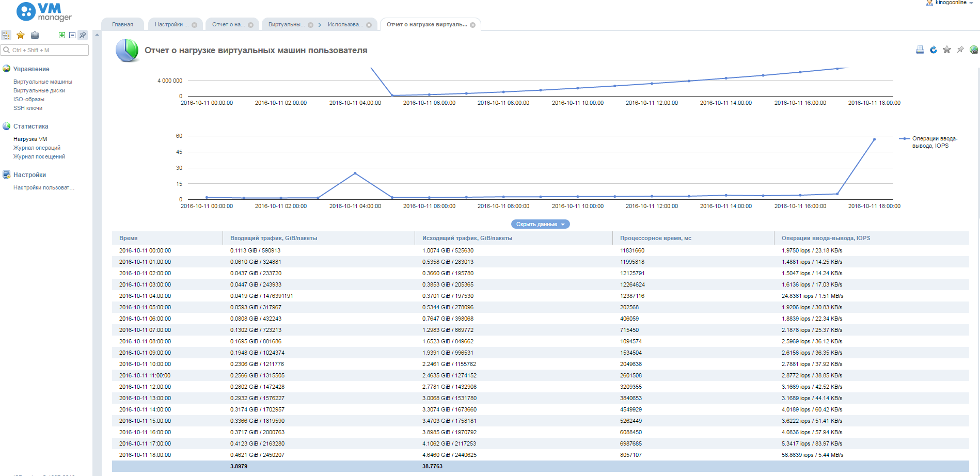Open SSH ключи in sidebar
Image resolution: width=980 pixels, height=476 pixels.
pos(28,108)
